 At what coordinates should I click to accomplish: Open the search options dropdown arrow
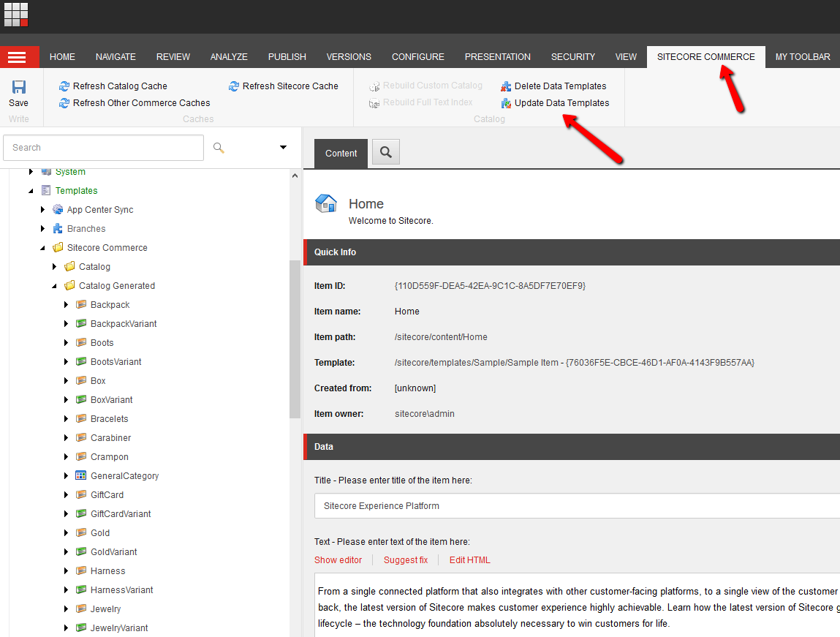(x=284, y=147)
